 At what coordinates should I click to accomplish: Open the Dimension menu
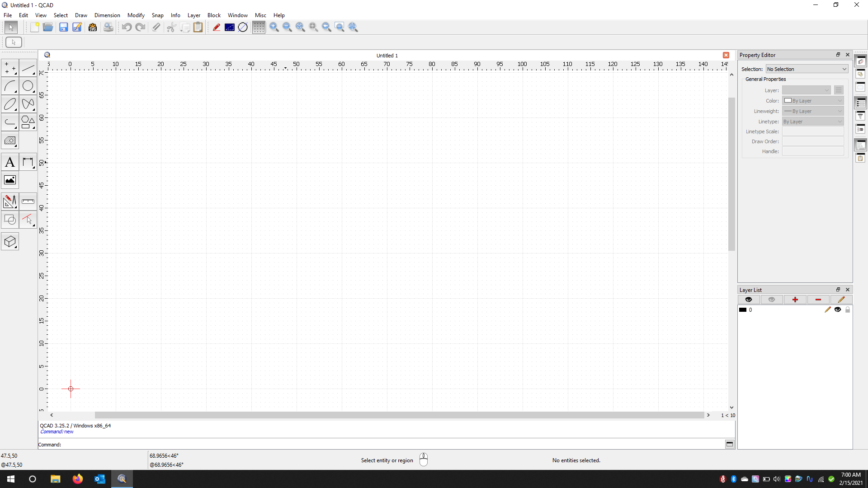[x=107, y=15]
